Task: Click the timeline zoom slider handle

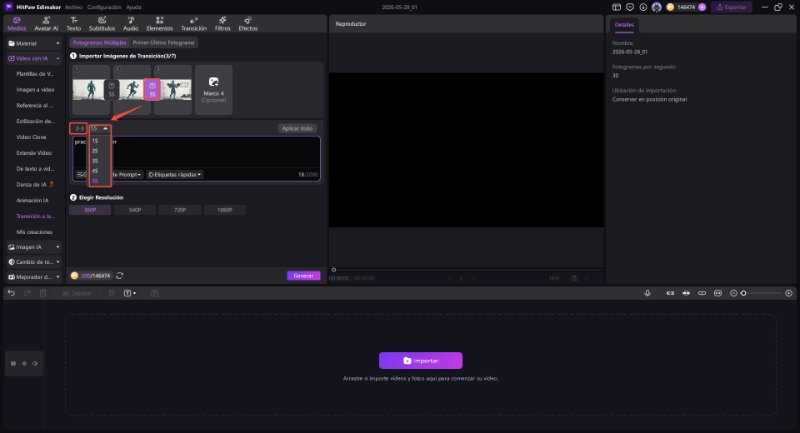Action: point(743,293)
